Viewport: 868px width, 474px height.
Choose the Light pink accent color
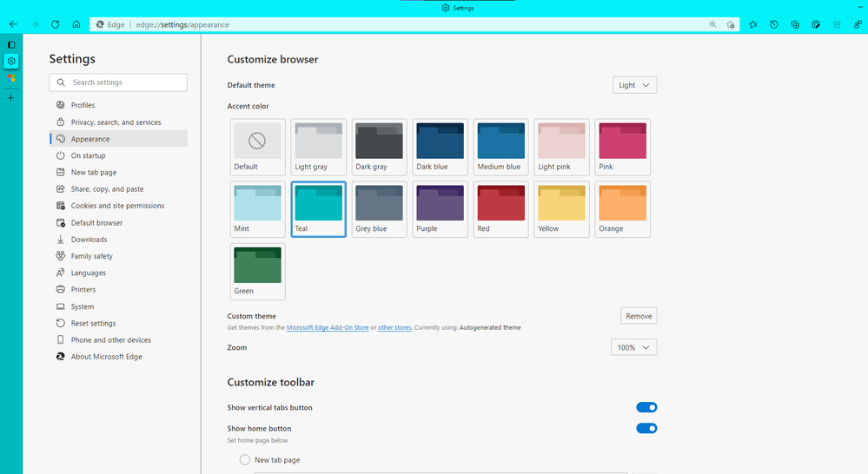point(561,147)
